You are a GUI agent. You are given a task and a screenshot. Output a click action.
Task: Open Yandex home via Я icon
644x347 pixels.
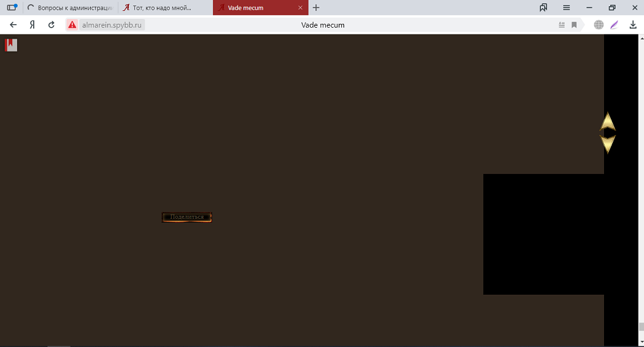32,24
